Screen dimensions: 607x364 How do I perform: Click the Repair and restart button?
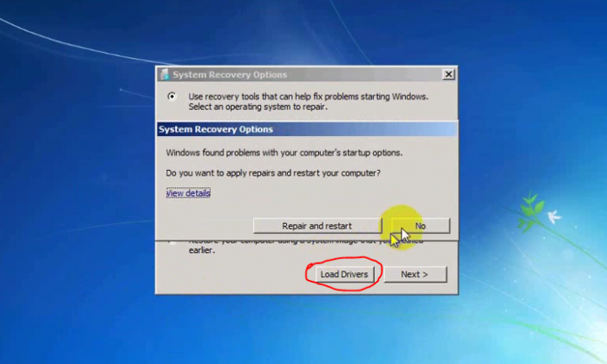point(317,226)
